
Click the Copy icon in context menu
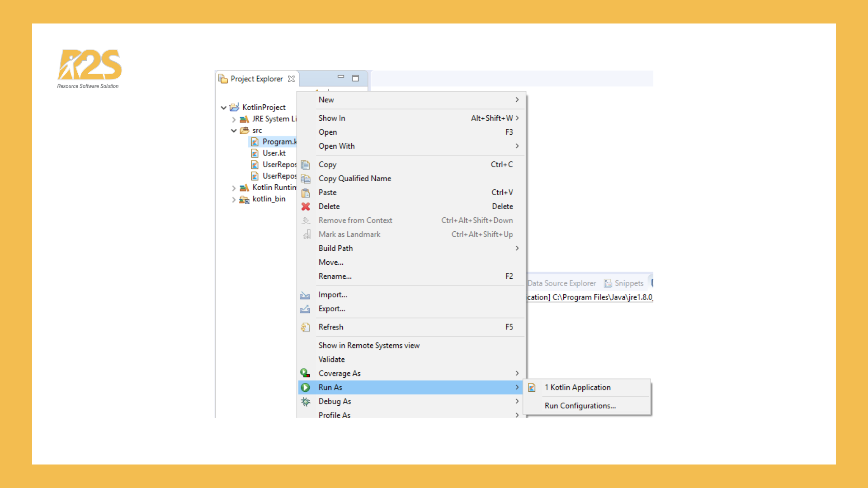[306, 164]
